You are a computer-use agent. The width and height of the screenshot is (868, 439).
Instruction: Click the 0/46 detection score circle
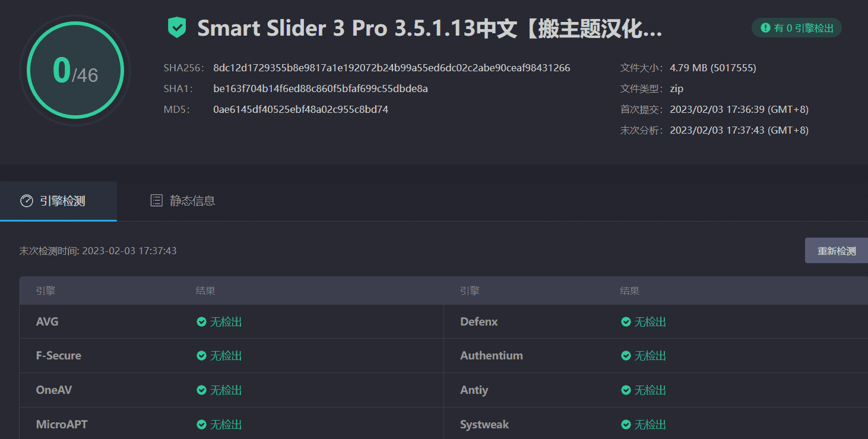(x=75, y=71)
